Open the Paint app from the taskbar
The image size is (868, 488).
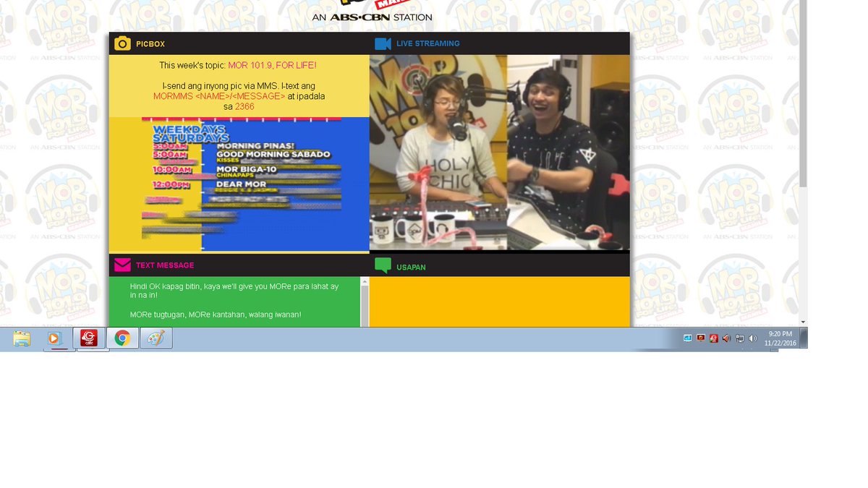coord(156,338)
